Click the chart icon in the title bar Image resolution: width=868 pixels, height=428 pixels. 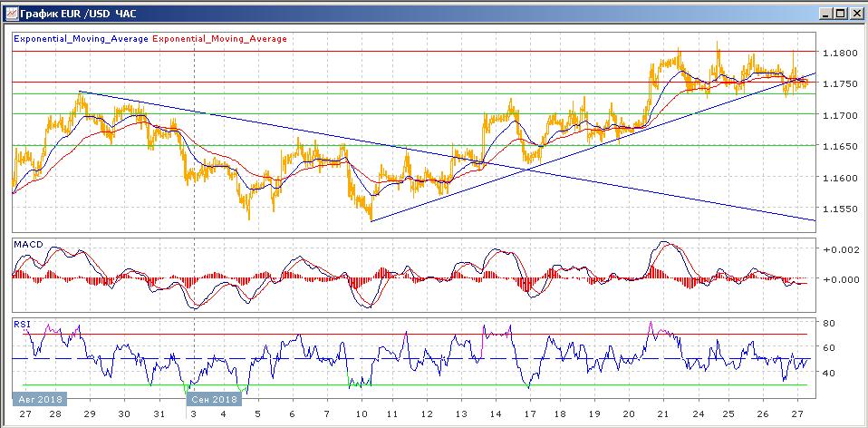(x=10, y=14)
